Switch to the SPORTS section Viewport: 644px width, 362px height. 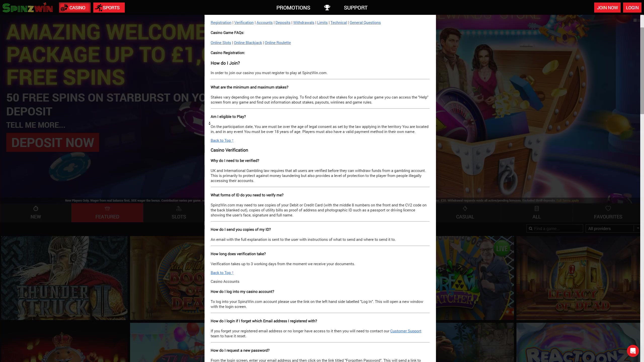point(109,8)
